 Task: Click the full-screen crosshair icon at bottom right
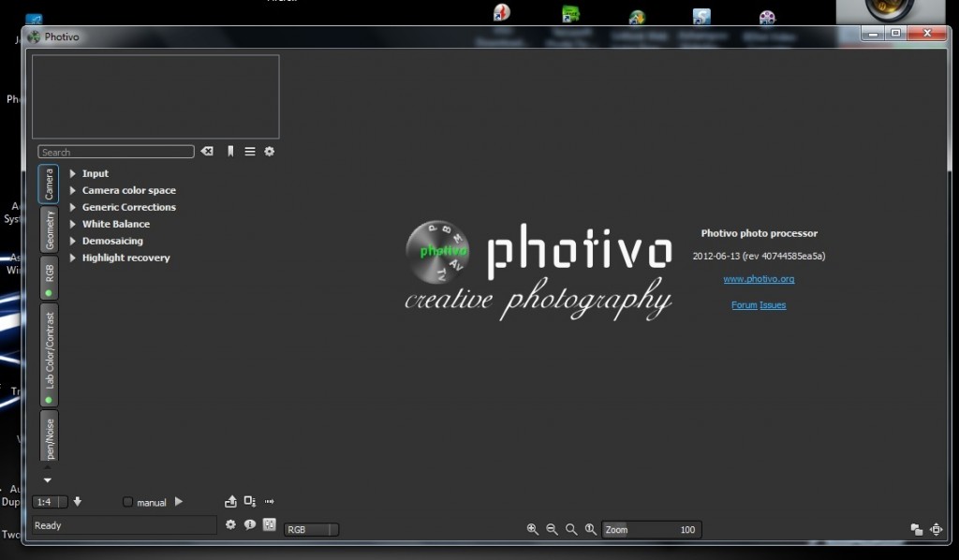tap(938, 527)
